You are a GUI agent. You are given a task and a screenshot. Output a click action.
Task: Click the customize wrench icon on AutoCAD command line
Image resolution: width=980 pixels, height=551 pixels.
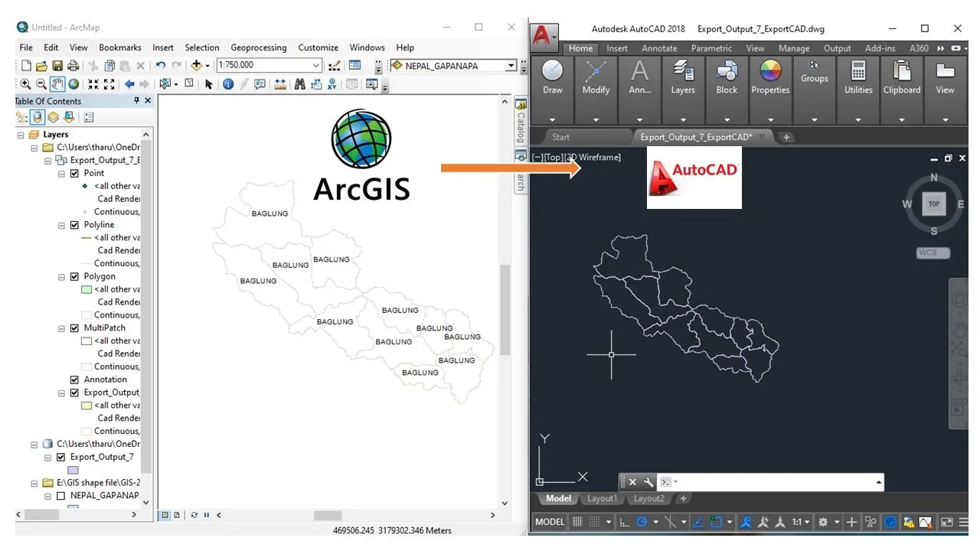point(648,482)
